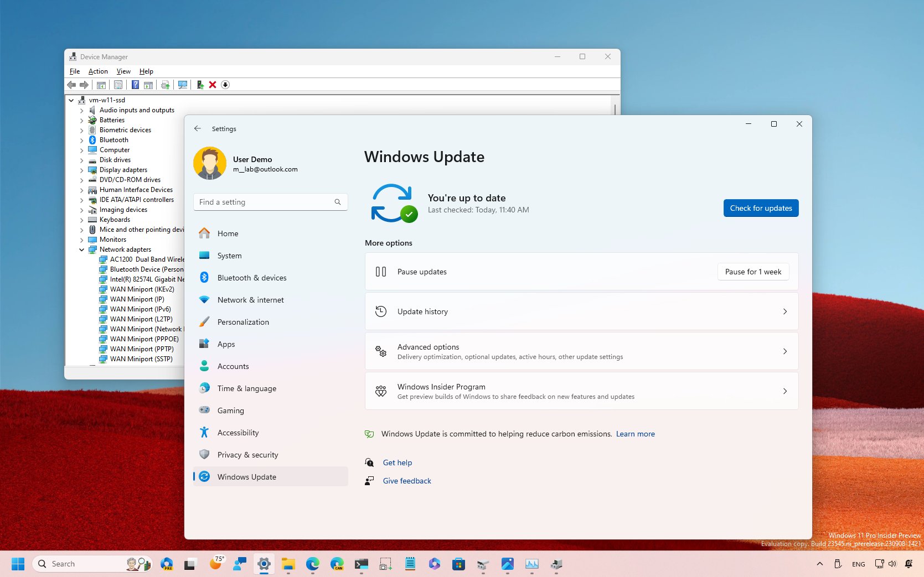The height and width of the screenshot is (577, 924).
Task: Click the red Uninstall device icon in Device Manager
Action: coord(213,84)
